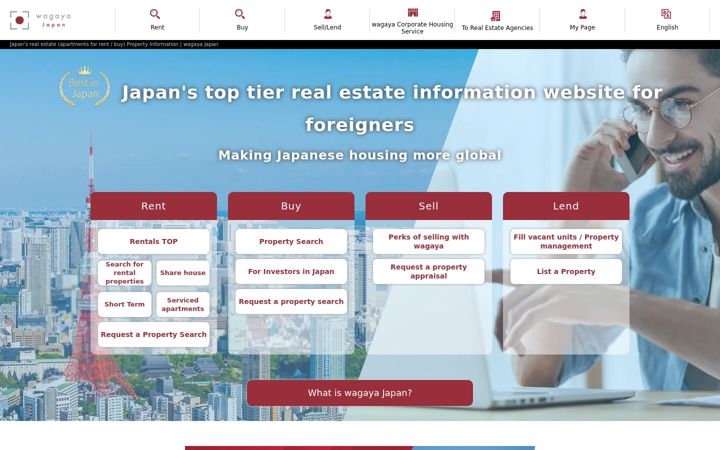The height and width of the screenshot is (450, 720).
Task: Click the Buy magnifier icon in the navigation
Action: coord(240,14)
